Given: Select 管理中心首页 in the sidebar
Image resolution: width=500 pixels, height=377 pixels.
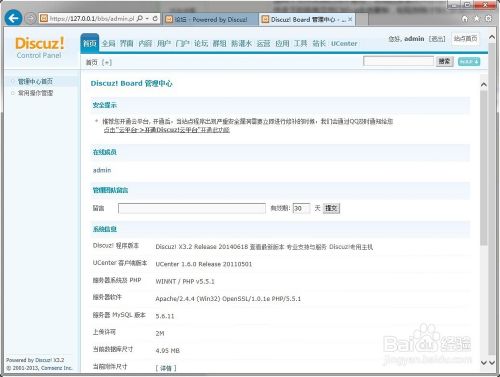Looking at the screenshot, I should click(35, 81).
